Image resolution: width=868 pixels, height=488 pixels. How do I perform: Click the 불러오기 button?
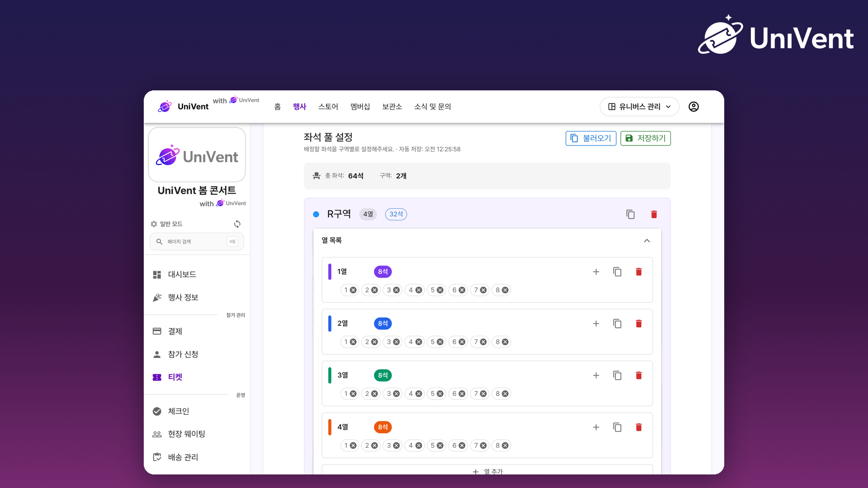click(591, 138)
